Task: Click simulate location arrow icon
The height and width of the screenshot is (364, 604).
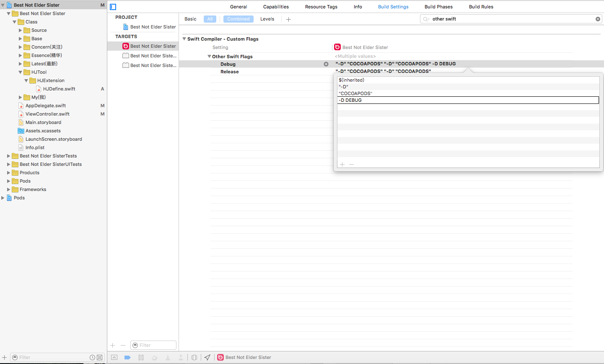Action: [x=207, y=357]
